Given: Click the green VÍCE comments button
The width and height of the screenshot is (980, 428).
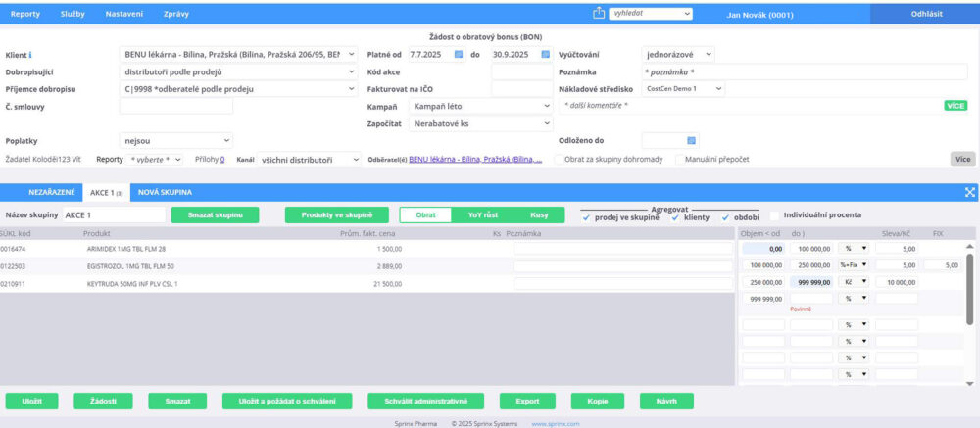Looking at the screenshot, I should point(956,106).
